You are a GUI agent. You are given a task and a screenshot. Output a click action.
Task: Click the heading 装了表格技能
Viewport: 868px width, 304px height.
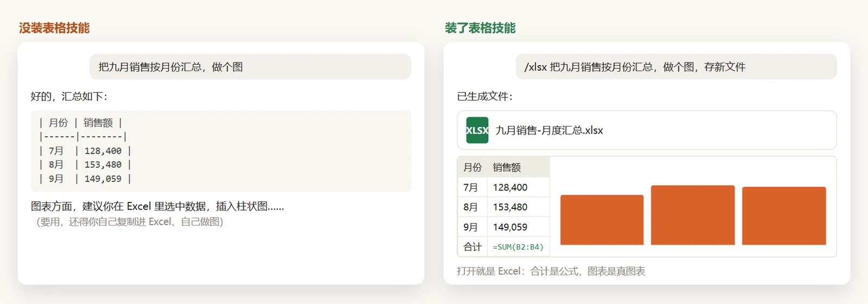click(x=480, y=28)
